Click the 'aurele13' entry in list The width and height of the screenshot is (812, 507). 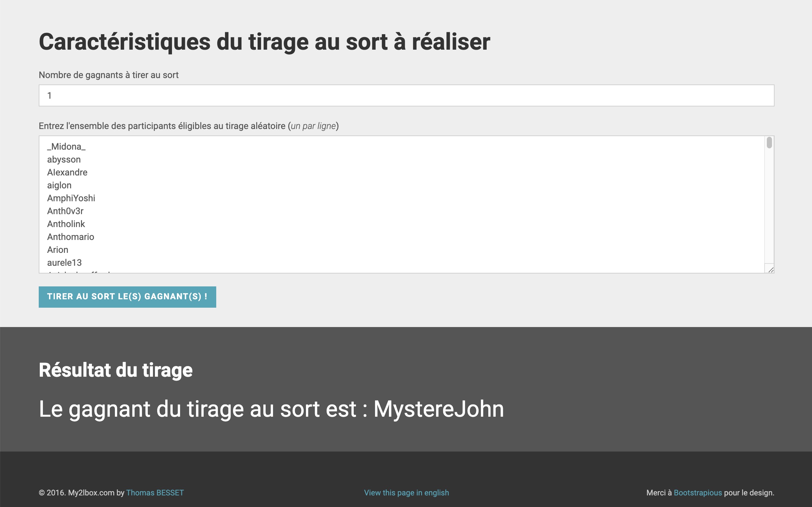click(x=64, y=263)
